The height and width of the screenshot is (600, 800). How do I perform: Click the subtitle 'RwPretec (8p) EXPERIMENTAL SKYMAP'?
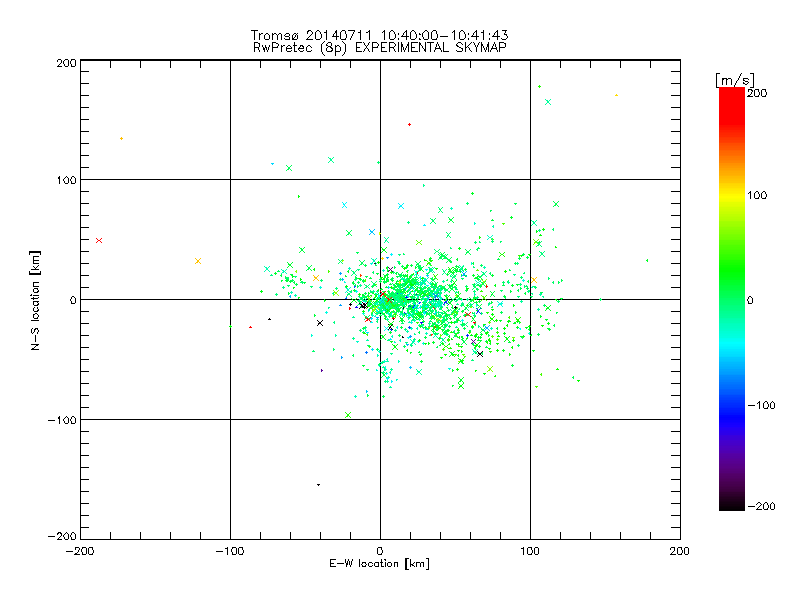pyautogui.click(x=380, y=48)
